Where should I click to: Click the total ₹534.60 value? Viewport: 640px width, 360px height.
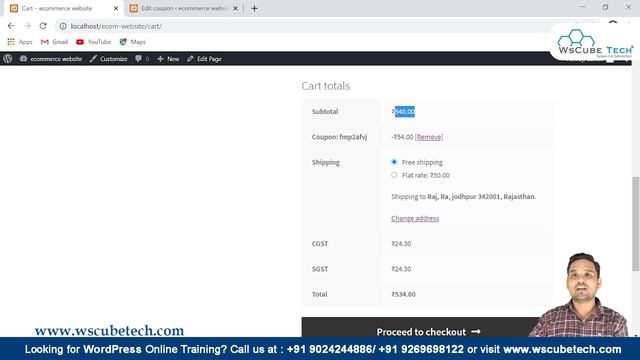403,294
